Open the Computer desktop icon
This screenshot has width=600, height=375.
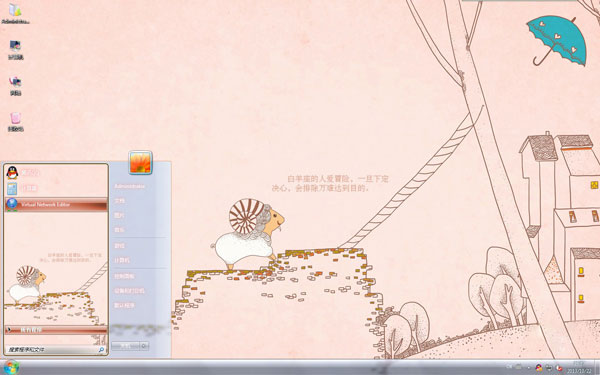click(15, 50)
